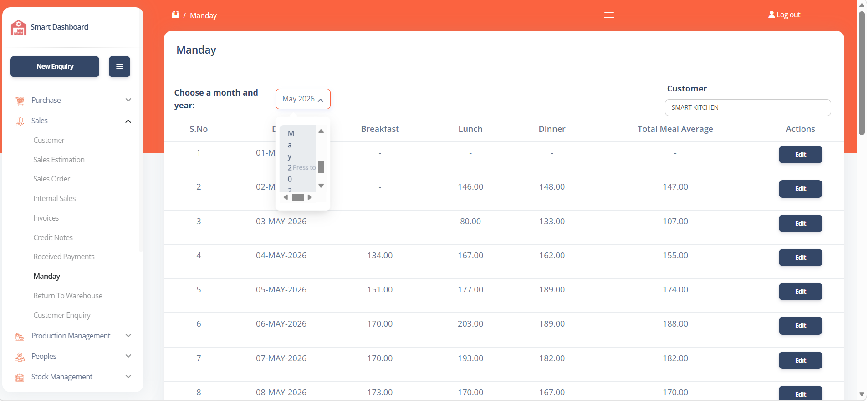Click the Stock Management icon

pyautogui.click(x=20, y=378)
